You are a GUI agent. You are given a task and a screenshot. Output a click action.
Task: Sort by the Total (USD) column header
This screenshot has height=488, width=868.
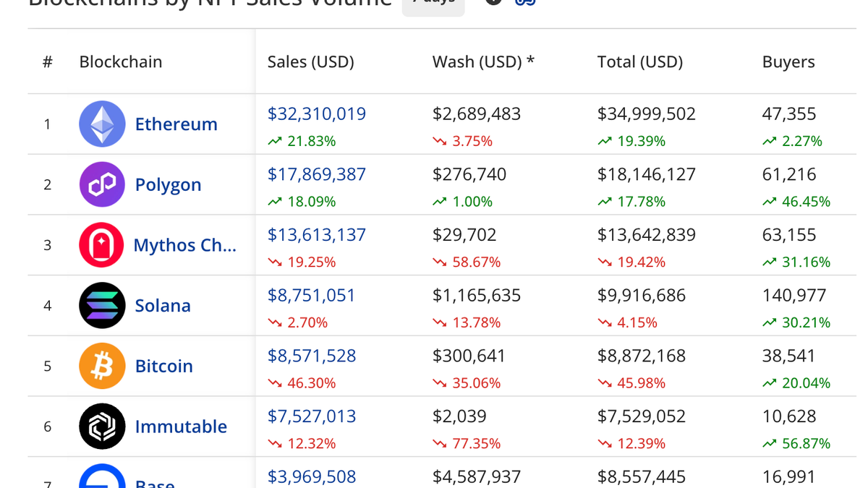pos(640,61)
